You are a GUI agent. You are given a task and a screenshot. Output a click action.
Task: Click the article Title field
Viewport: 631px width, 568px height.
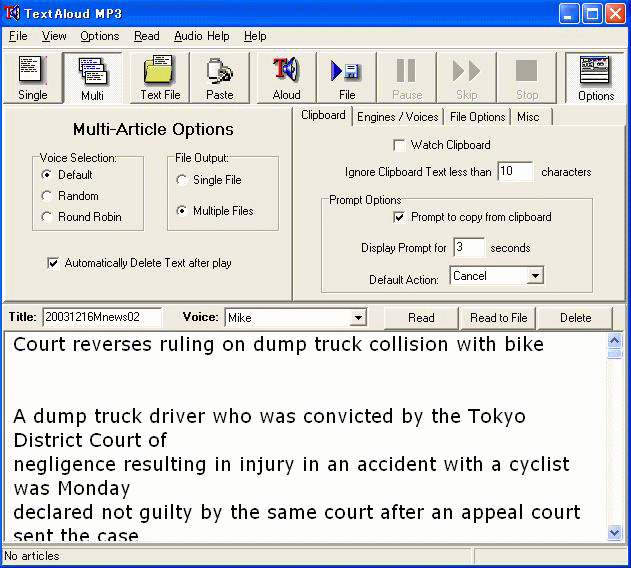102,317
